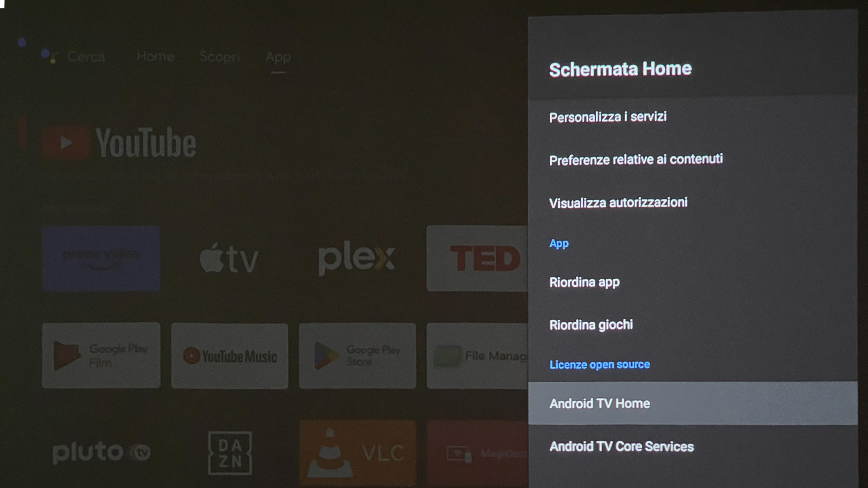Launch the Plex app tile
868x488 pixels.
[357, 258]
